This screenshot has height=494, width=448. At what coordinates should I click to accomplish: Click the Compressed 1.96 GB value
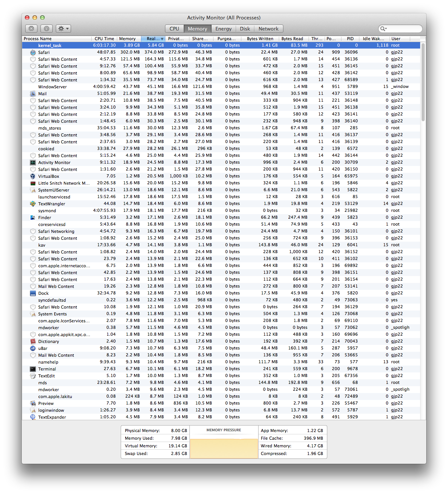pyautogui.click(x=315, y=453)
